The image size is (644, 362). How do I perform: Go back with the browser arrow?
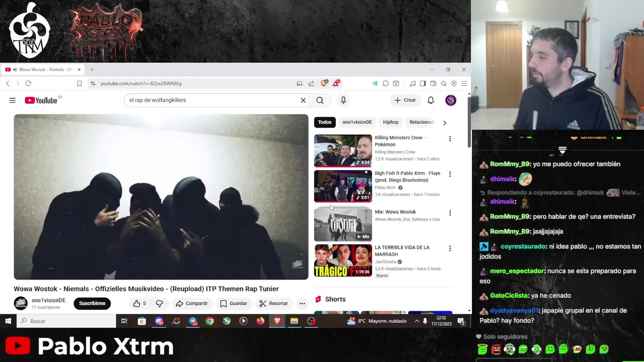click(8, 83)
